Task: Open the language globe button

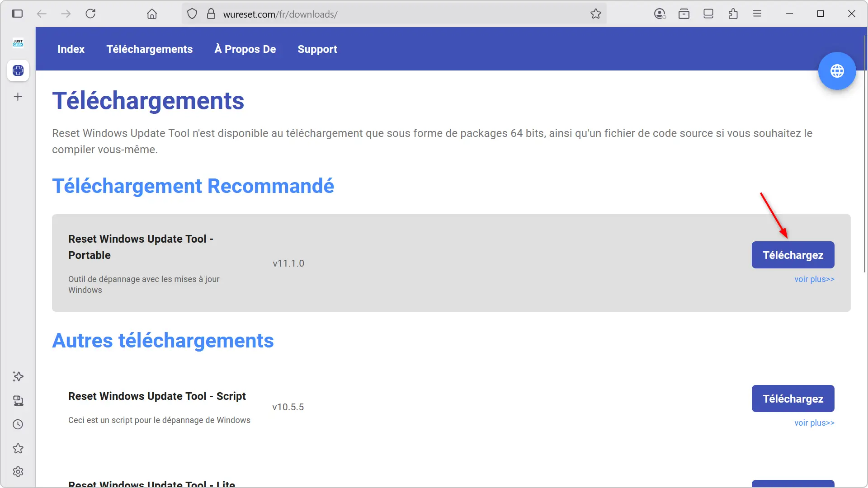Action: tap(837, 71)
